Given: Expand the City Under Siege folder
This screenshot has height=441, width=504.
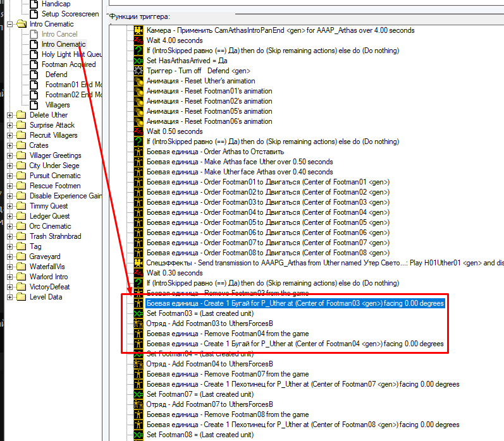Looking at the screenshot, I should click(x=10, y=166).
